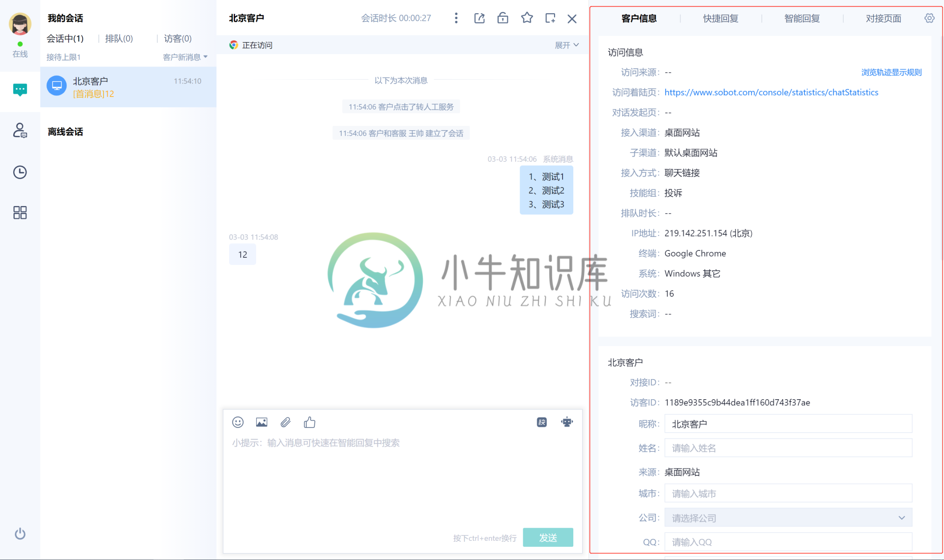Switch to the 排队(0) tab

(x=119, y=38)
